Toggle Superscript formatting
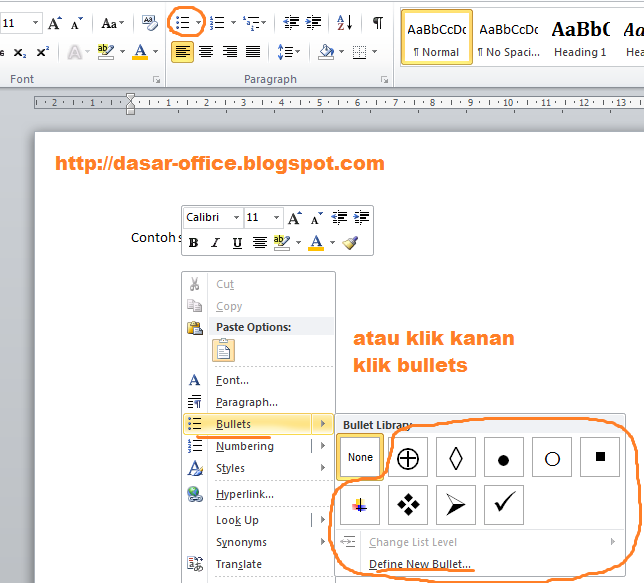 [x=42, y=53]
